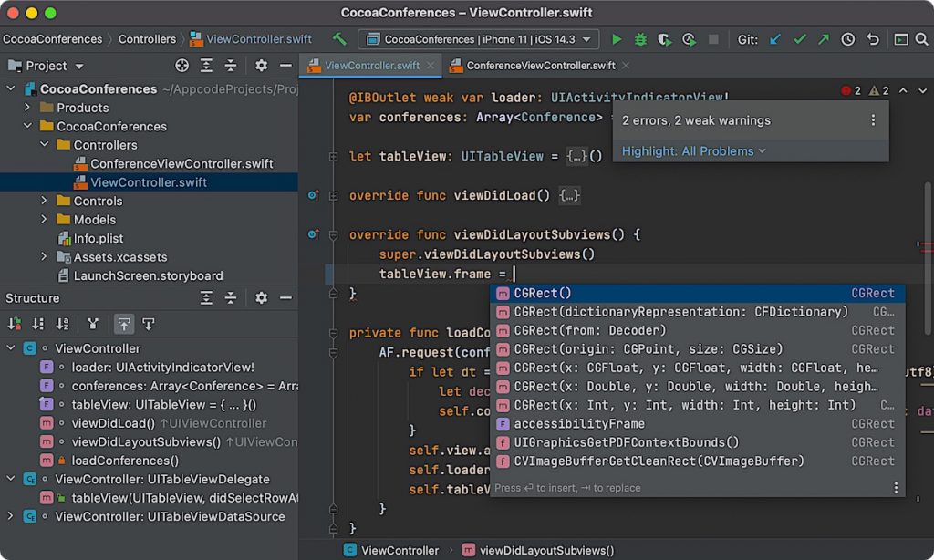Sort Structure view alphabetically

click(63, 324)
